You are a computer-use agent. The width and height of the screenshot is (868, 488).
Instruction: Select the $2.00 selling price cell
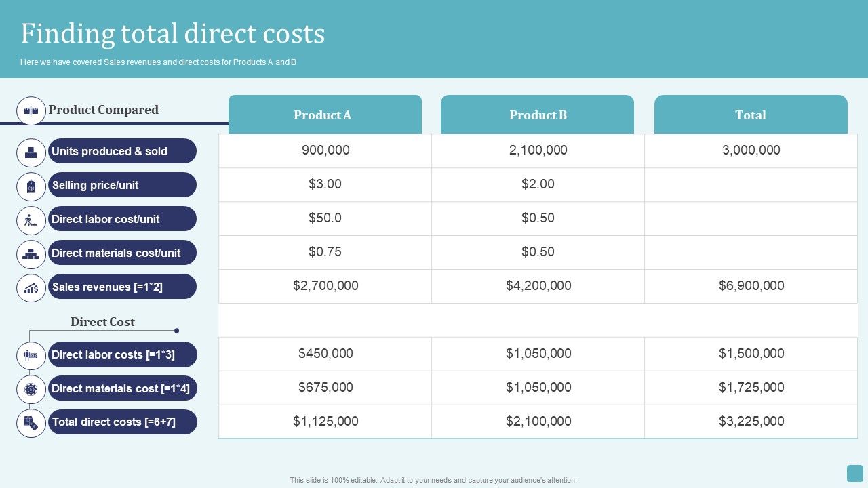[x=538, y=184]
